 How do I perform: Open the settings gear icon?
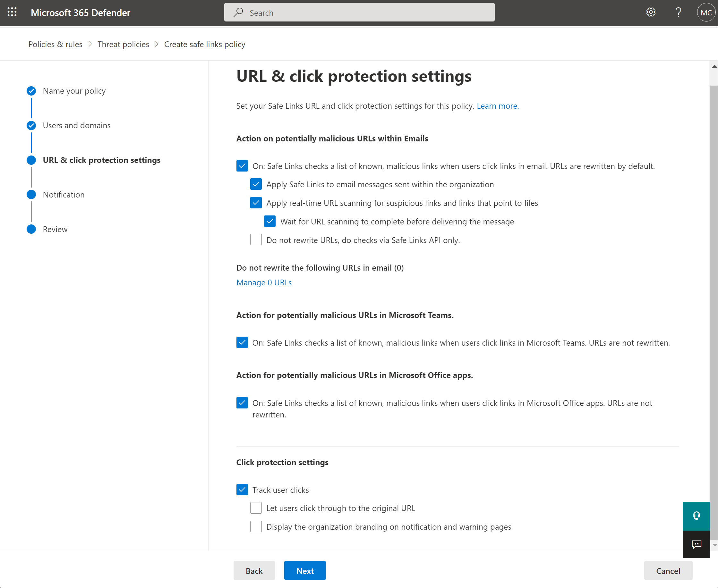pos(651,13)
